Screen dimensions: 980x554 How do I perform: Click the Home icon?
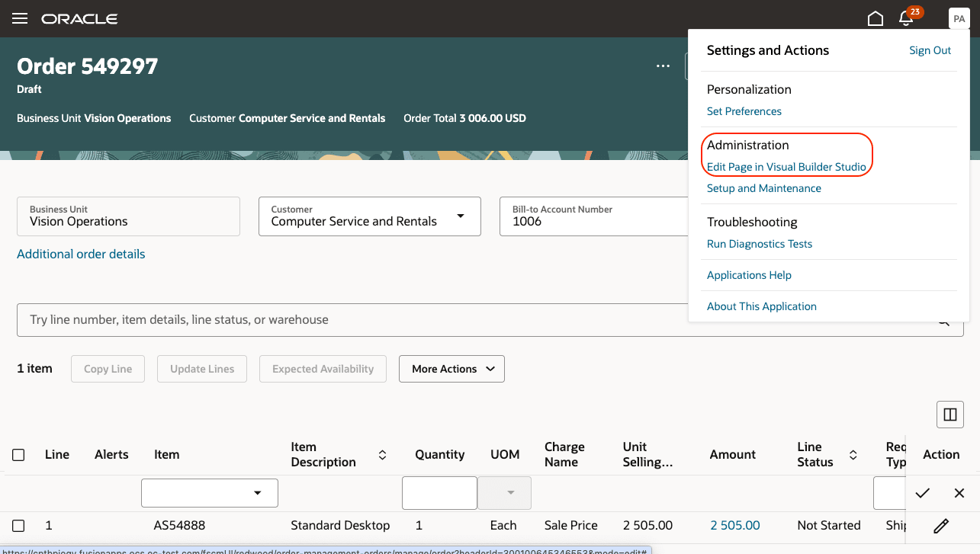pyautogui.click(x=875, y=18)
